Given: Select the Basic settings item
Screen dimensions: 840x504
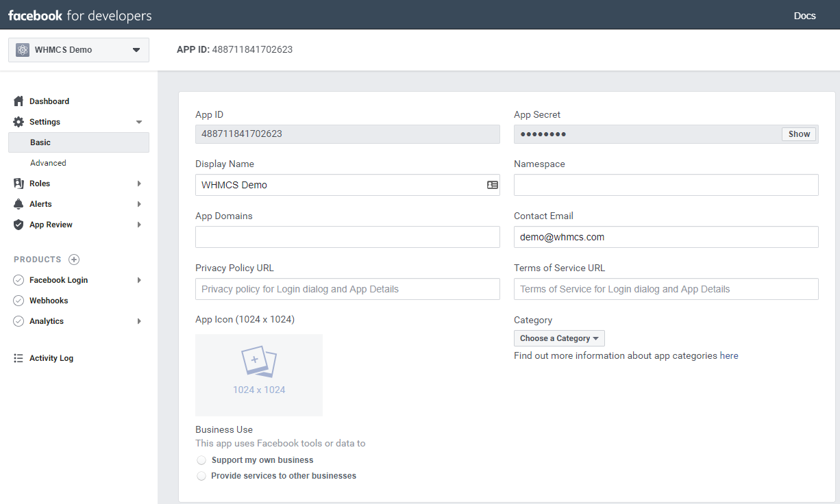Looking at the screenshot, I should pos(79,142).
